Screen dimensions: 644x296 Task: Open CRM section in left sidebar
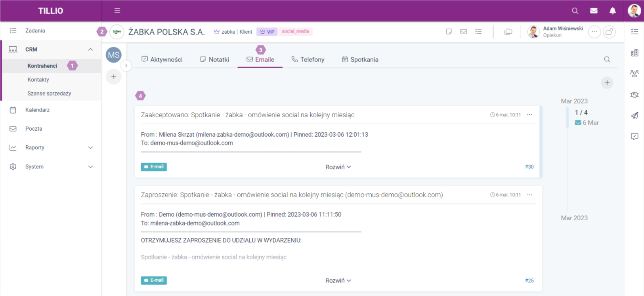31,50
